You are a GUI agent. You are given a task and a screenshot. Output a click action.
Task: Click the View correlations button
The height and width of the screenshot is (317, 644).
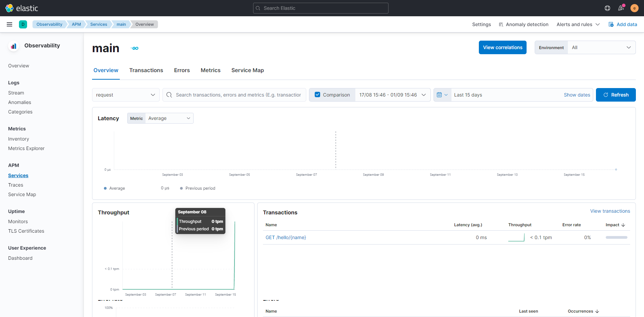click(x=503, y=47)
